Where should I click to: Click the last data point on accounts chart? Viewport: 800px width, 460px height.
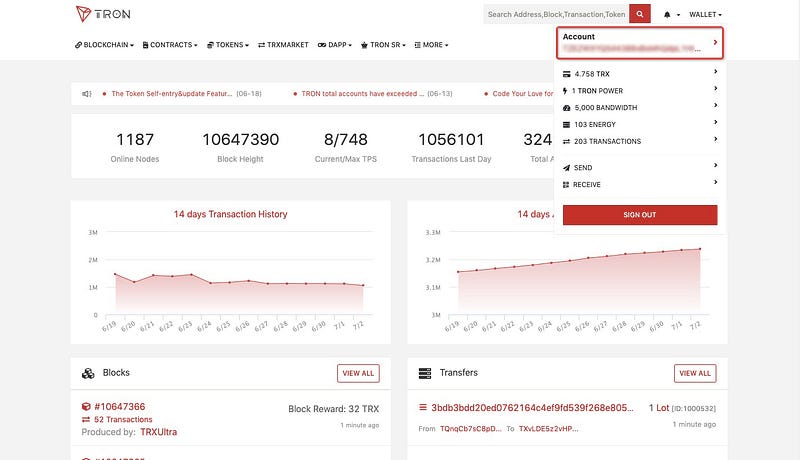[700, 249]
